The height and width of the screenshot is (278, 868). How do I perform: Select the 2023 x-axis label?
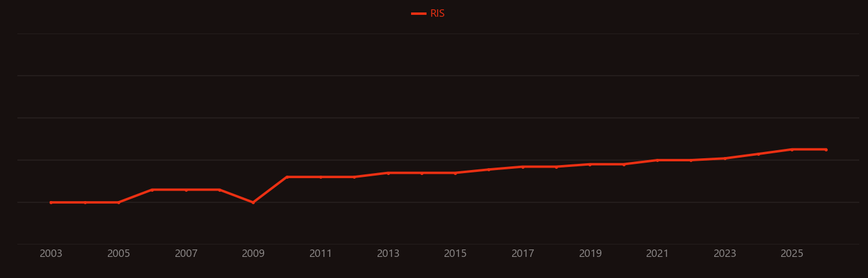coord(725,254)
